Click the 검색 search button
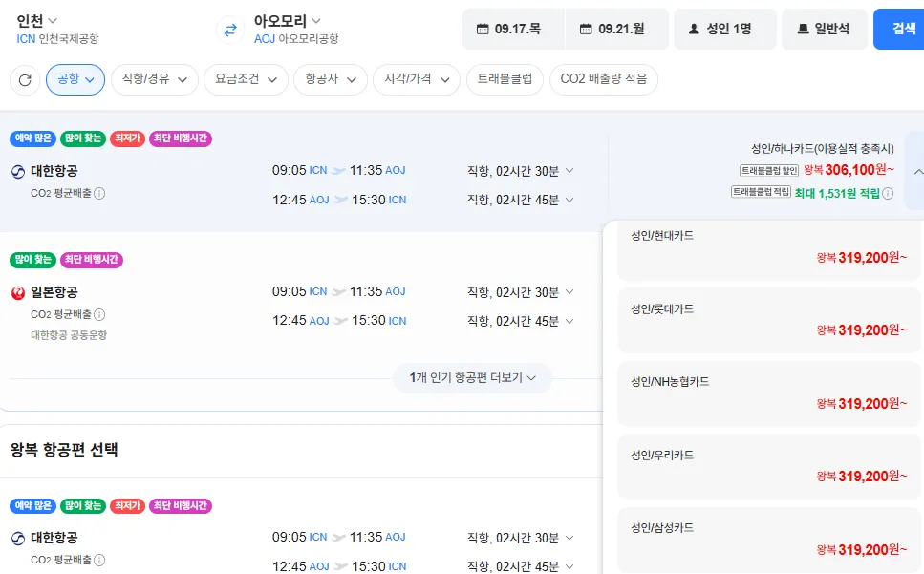This screenshot has width=924, height=574. 898,29
